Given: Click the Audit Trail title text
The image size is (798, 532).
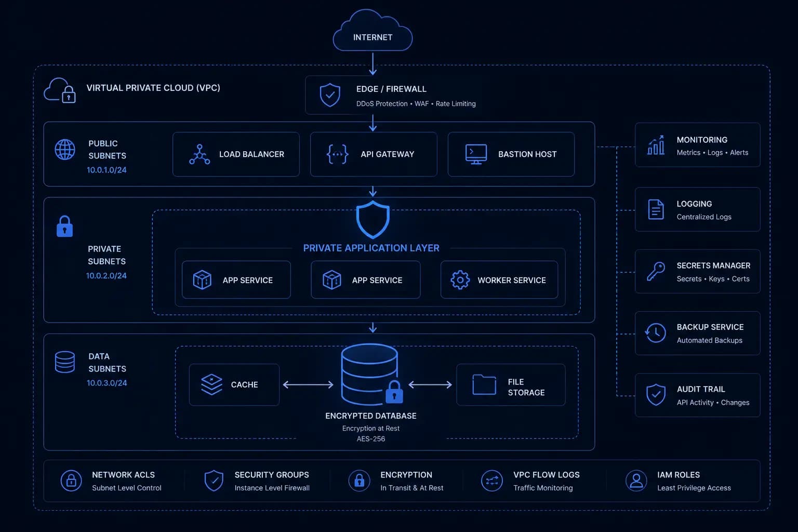Looking at the screenshot, I should pos(701,389).
